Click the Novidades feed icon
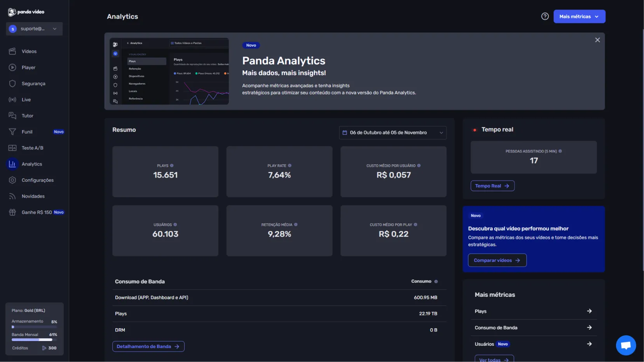Image resolution: width=644 pixels, height=362 pixels. [12, 197]
